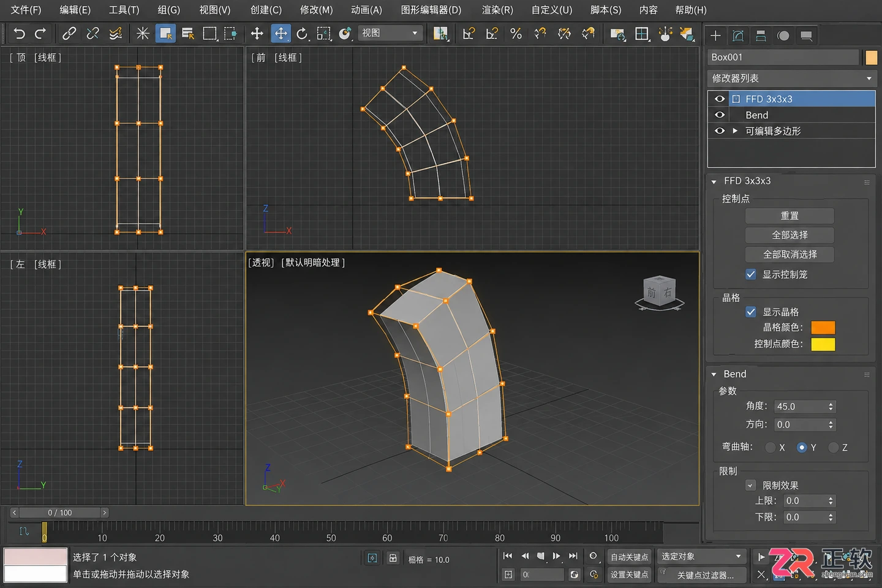Click the Undo arrow icon
Viewport: 882px width, 588px height.
(x=20, y=34)
